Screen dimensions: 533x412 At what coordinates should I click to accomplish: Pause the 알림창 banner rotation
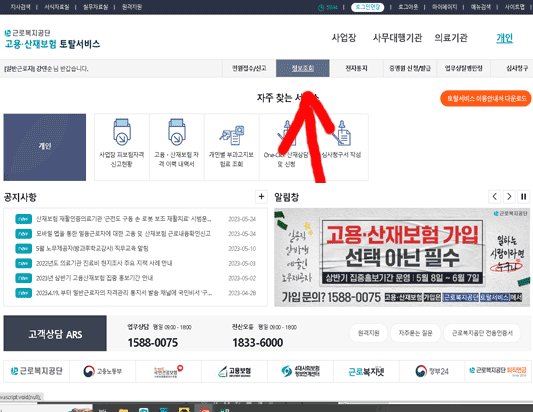pos(523,196)
